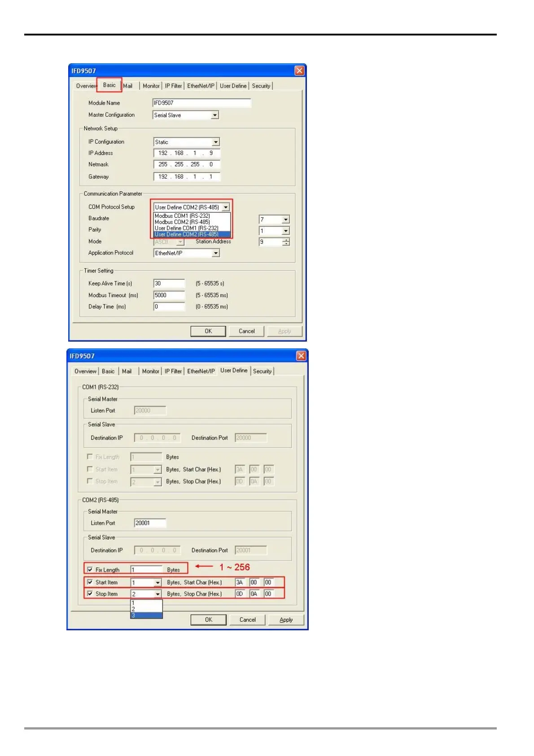
Task: Open COM Protocol Setup dropdown arrow
Action: tap(226, 207)
